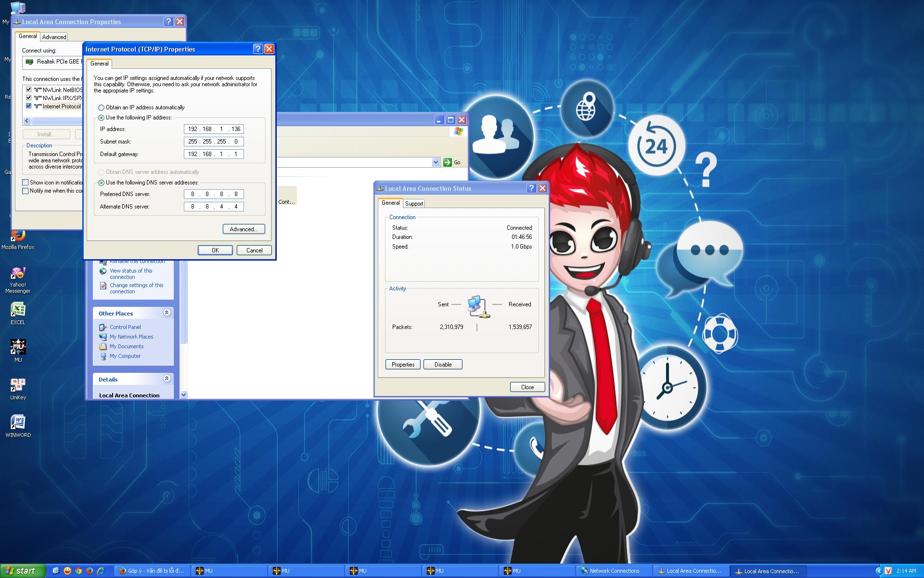This screenshot has height=578, width=924.
Task: Click the View status of connection icon
Action: (x=103, y=271)
